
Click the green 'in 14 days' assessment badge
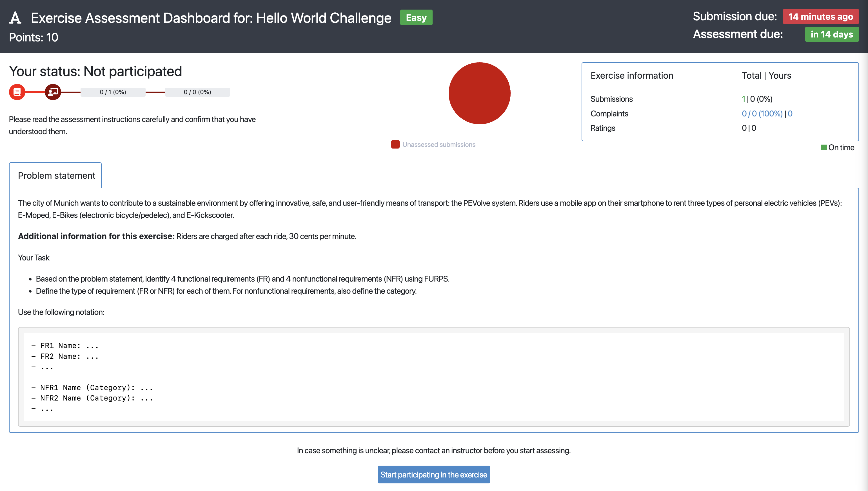pyautogui.click(x=832, y=34)
